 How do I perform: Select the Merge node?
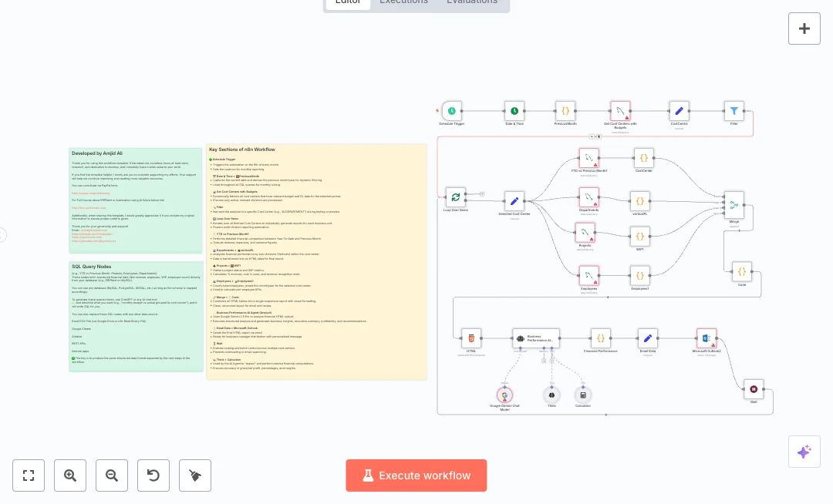[734, 205]
